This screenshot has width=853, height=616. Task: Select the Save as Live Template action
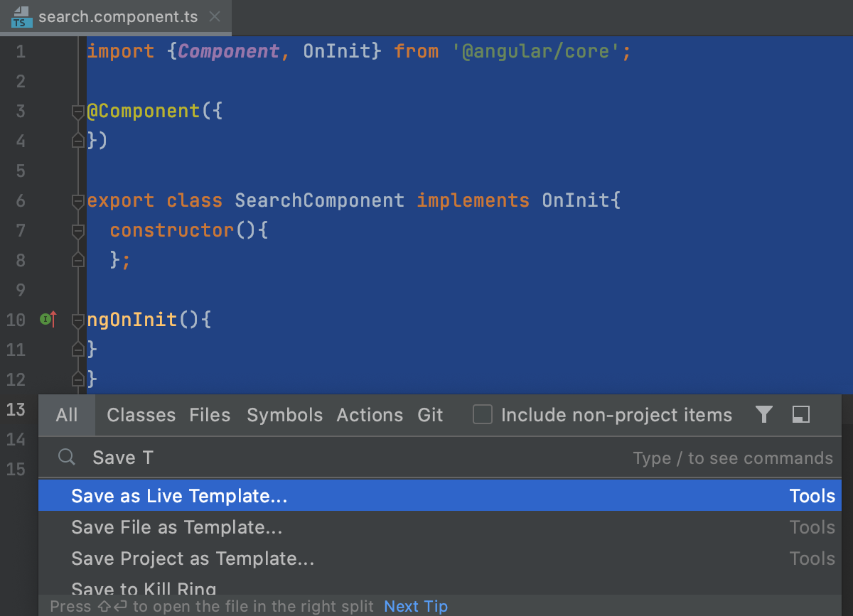178,495
